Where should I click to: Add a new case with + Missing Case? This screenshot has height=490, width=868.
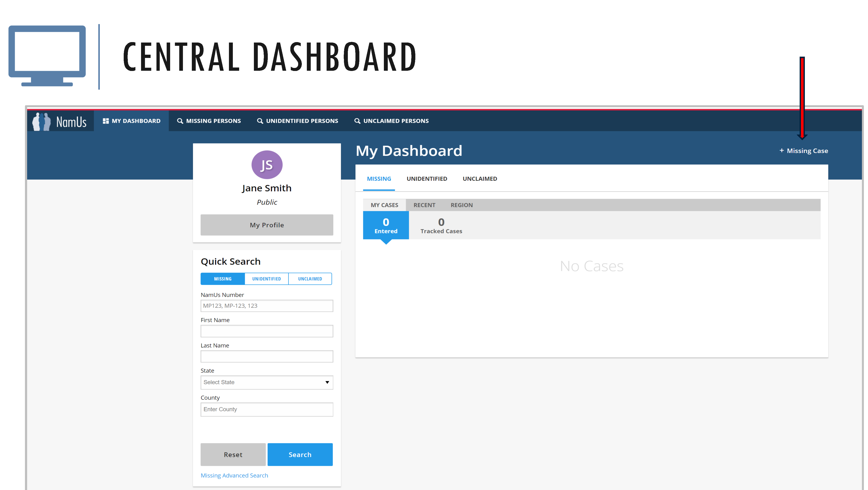coord(804,151)
